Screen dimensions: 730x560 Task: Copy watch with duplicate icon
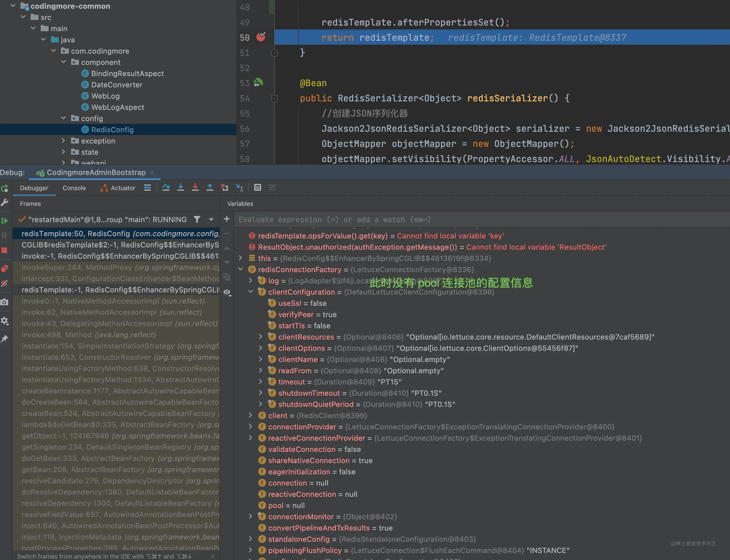click(x=227, y=277)
